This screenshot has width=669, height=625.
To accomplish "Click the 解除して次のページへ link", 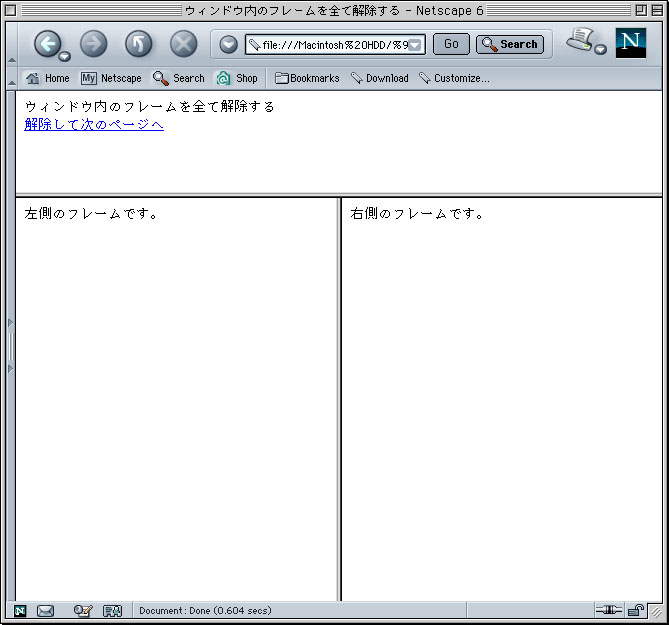I will click(x=94, y=124).
